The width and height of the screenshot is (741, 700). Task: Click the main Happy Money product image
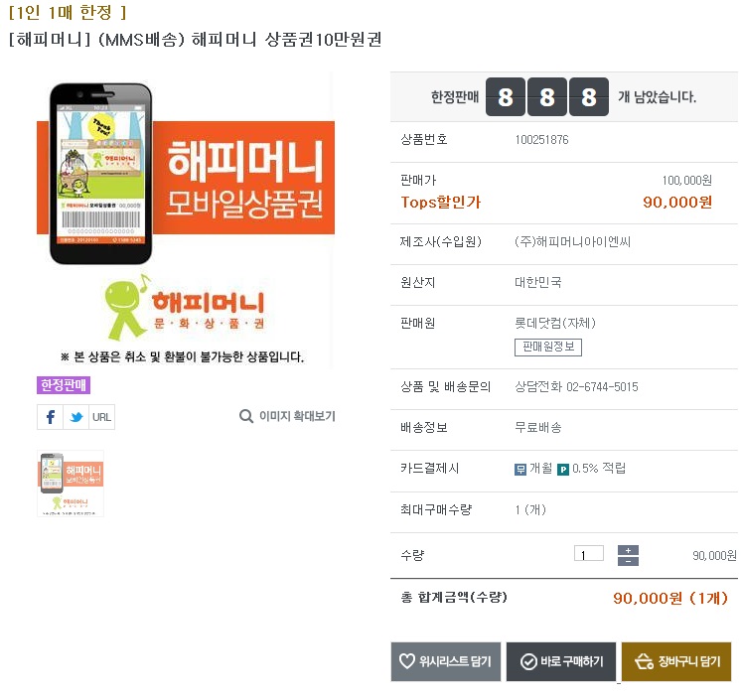tap(185, 220)
